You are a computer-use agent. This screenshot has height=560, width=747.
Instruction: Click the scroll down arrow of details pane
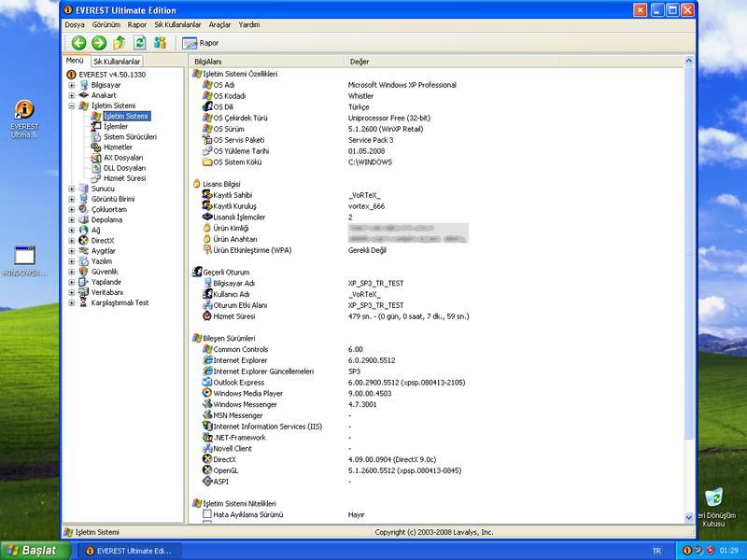pyautogui.click(x=689, y=517)
